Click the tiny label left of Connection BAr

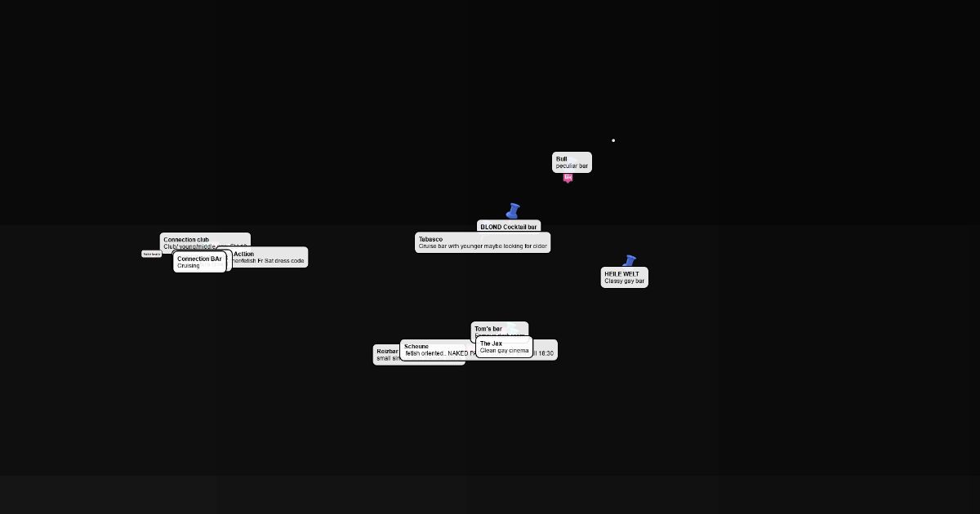152,255
